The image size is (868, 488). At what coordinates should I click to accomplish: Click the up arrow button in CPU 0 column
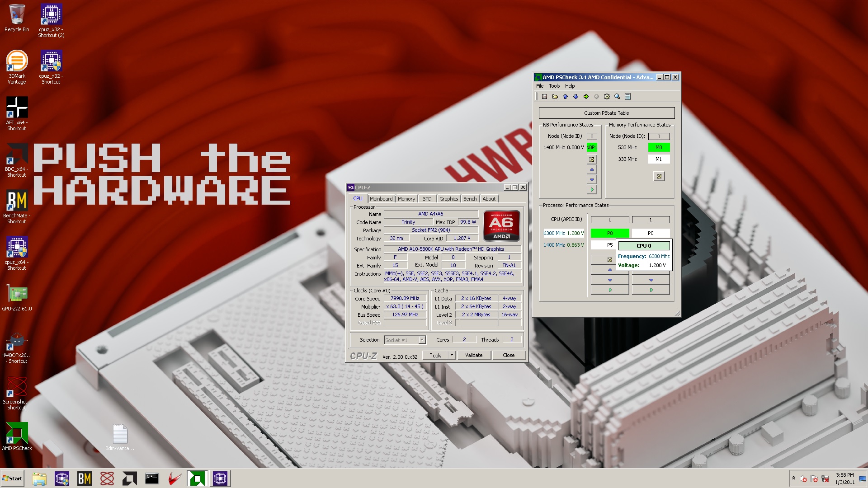pyautogui.click(x=610, y=270)
